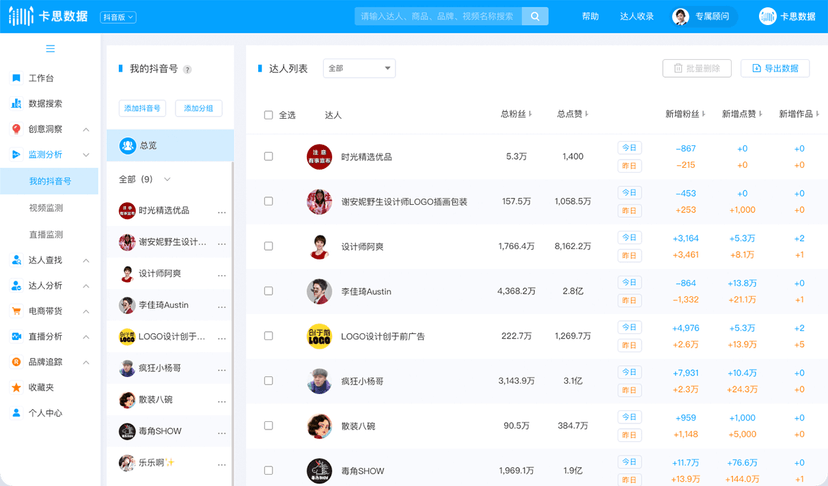
Task: Select the 总览 overview item
Action: pyautogui.click(x=170, y=145)
